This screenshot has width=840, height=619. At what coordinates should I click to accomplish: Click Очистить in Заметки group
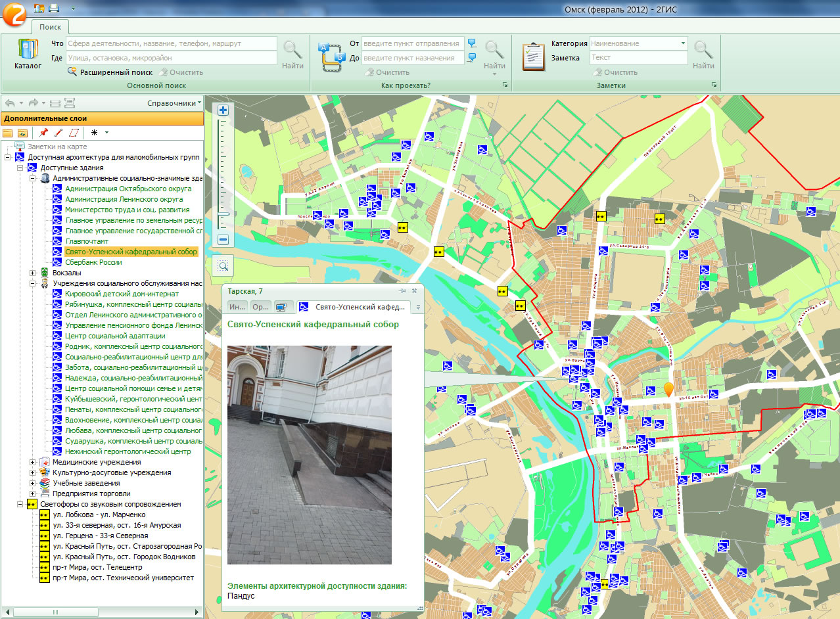(x=615, y=72)
